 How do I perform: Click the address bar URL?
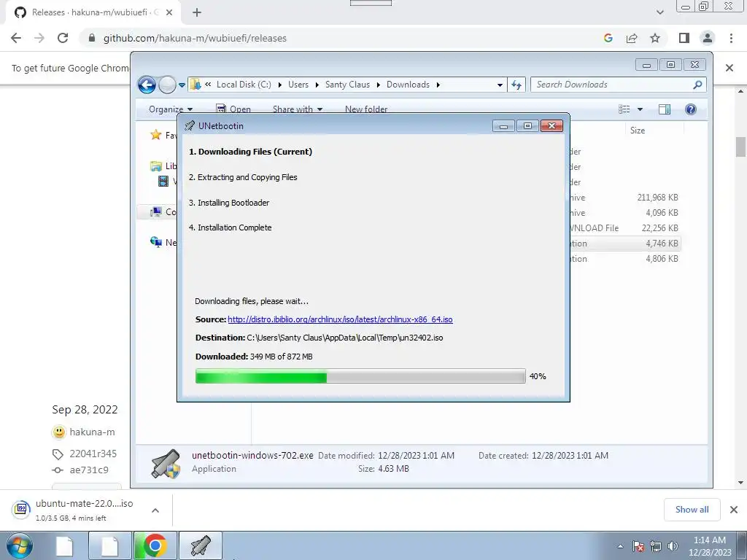point(195,38)
